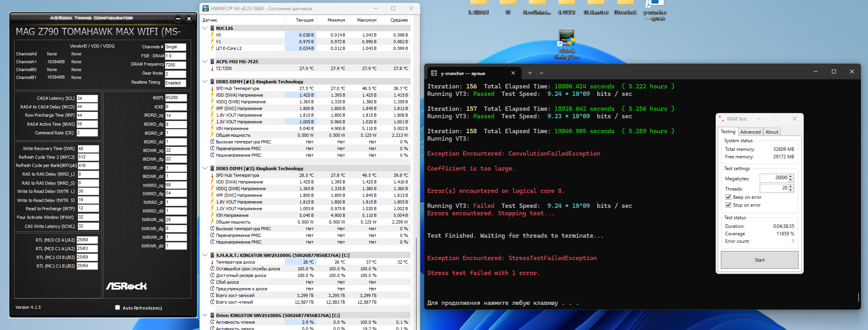
Task: Switch to the Advanced tab in RAM Test
Action: tap(750, 132)
